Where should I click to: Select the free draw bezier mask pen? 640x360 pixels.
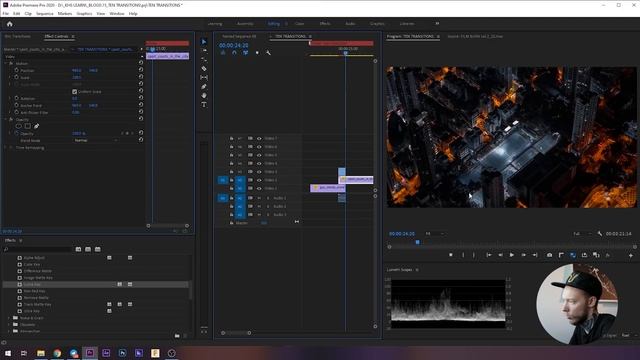[36, 126]
